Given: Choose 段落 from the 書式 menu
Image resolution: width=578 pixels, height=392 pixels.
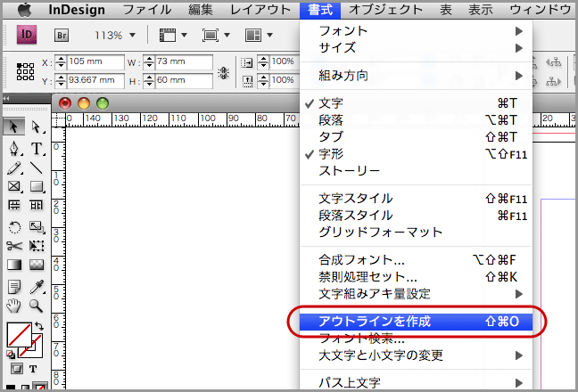Looking at the screenshot, I should click(416, 120).
